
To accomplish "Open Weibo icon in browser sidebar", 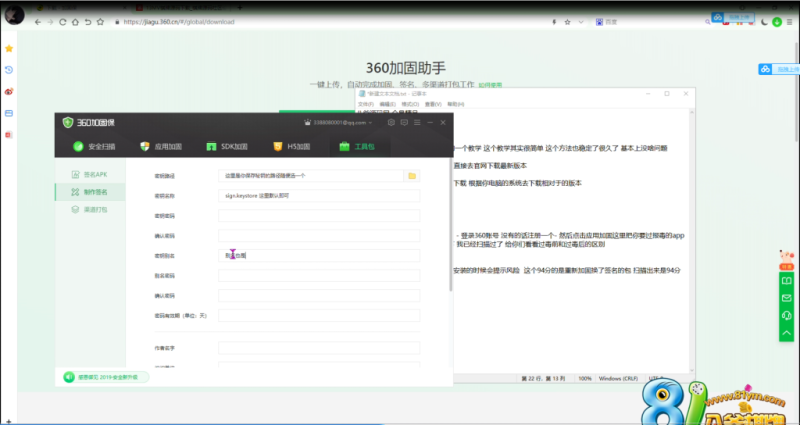I will (9, 92).
